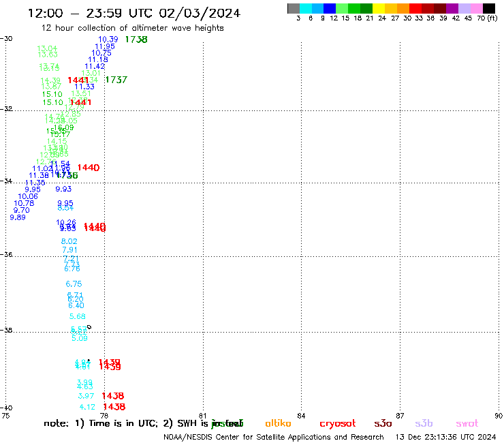504x443 pixels.
Task: Select the dark blue legend swatch
Action: coord(330,8)
